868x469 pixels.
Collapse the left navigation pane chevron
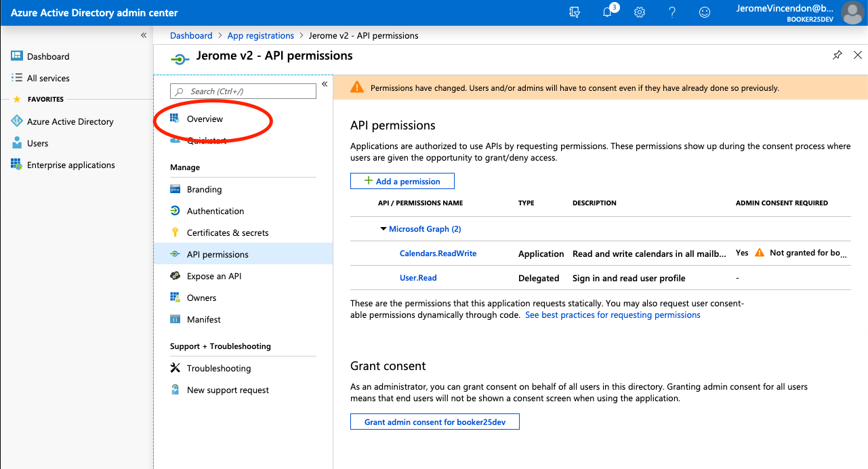[x=143, y=35]
